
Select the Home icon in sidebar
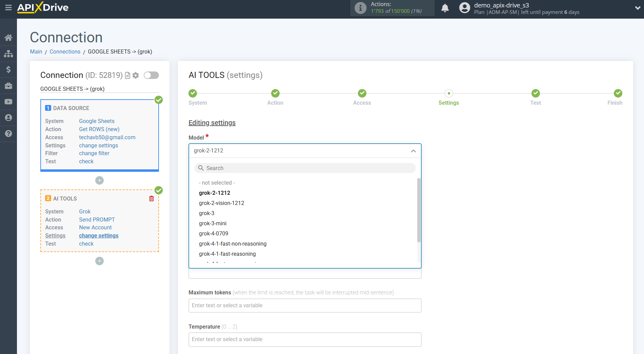(8, 37)
